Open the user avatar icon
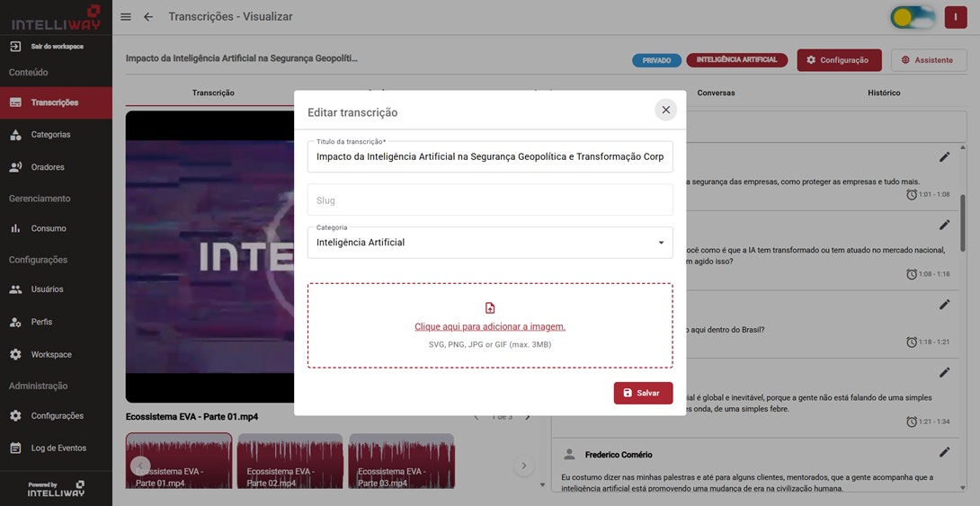This screenshot has width=980, height=506. [955, 17]
